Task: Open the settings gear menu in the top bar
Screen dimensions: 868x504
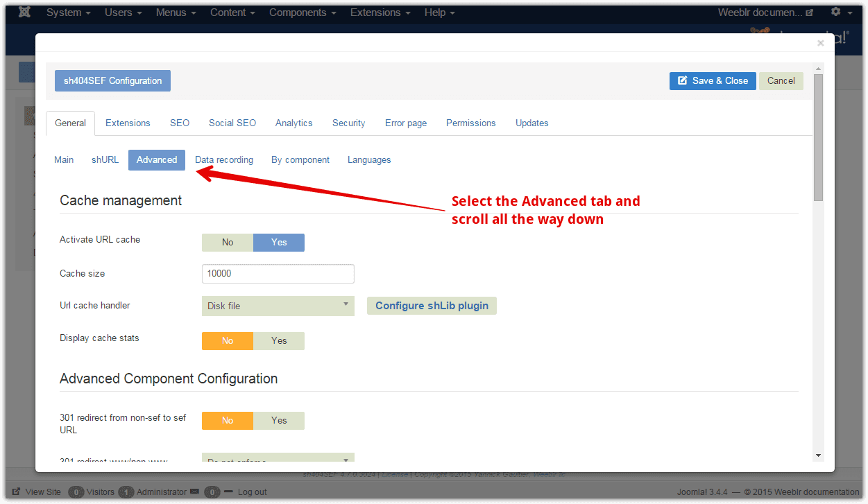Action: coord(842,12)
